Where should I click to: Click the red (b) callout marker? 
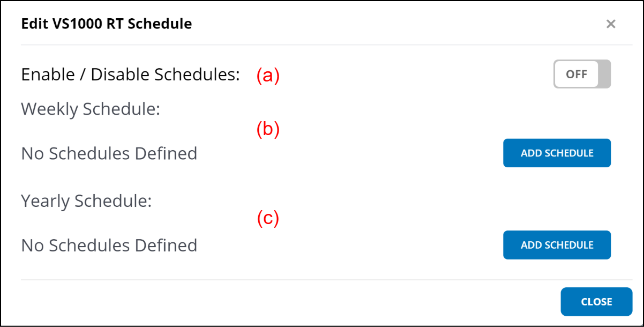coord(268,130)
